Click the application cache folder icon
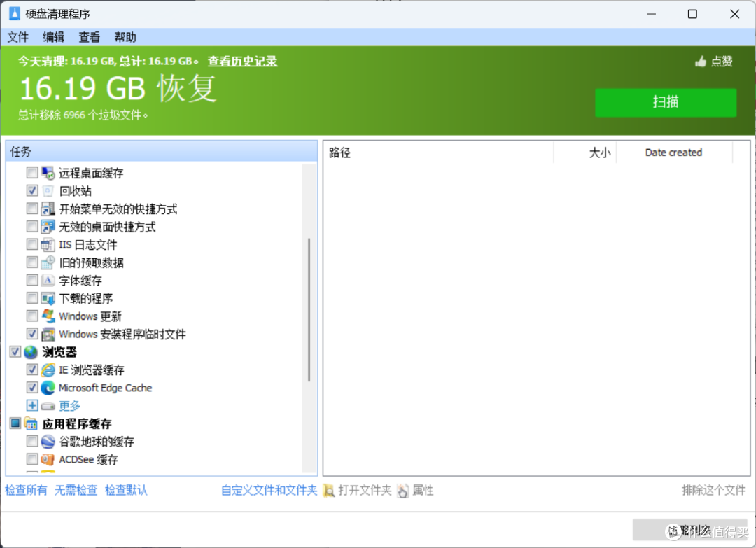The height and width of the screenshot is (548, 756). coord(31,423)
